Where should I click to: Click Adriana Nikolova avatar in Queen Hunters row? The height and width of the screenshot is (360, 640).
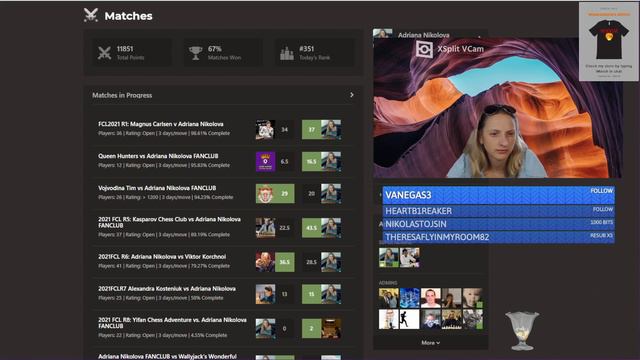331,162
